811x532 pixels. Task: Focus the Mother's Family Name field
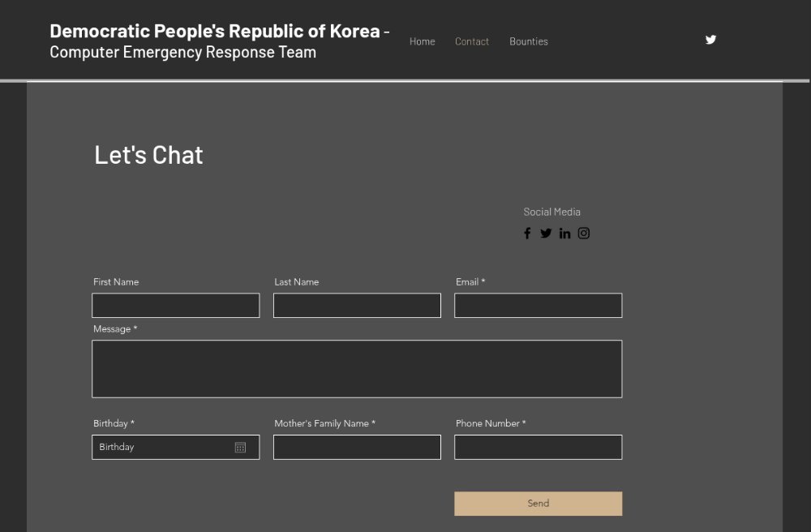coord(357,447)
